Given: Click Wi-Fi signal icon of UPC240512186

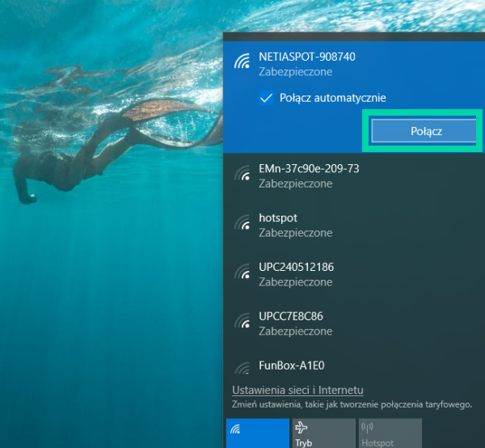Looking at the screenshot, I should point(242,274).
